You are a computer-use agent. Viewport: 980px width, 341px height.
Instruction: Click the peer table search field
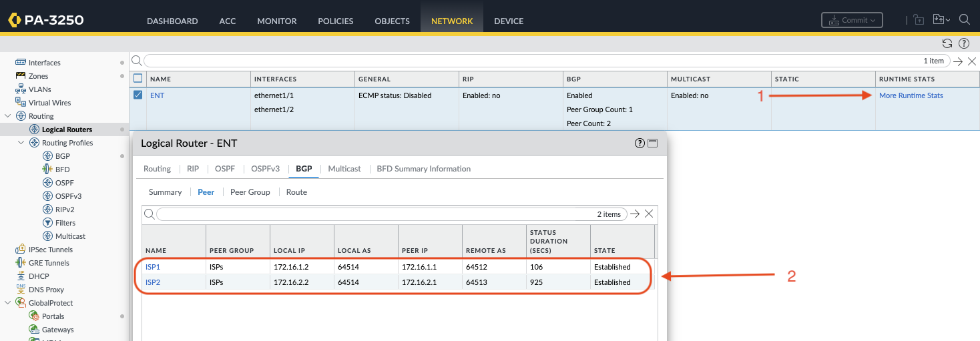click(374, 214)
